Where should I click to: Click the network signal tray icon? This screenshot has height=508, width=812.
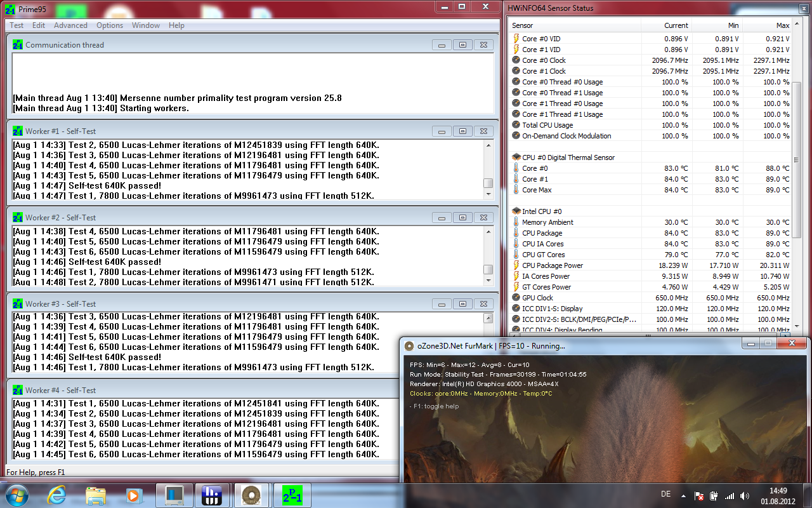pyautogui.click(x=730, y=496)
